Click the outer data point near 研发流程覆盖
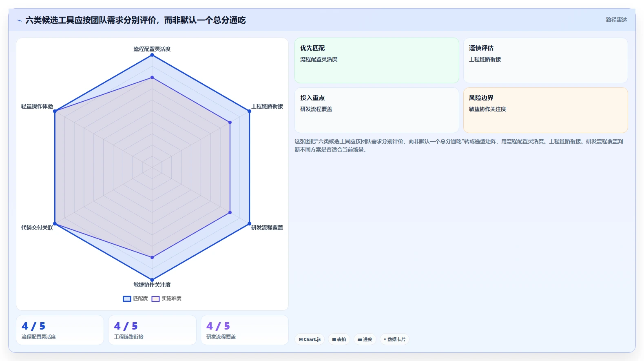 (250, 224)
